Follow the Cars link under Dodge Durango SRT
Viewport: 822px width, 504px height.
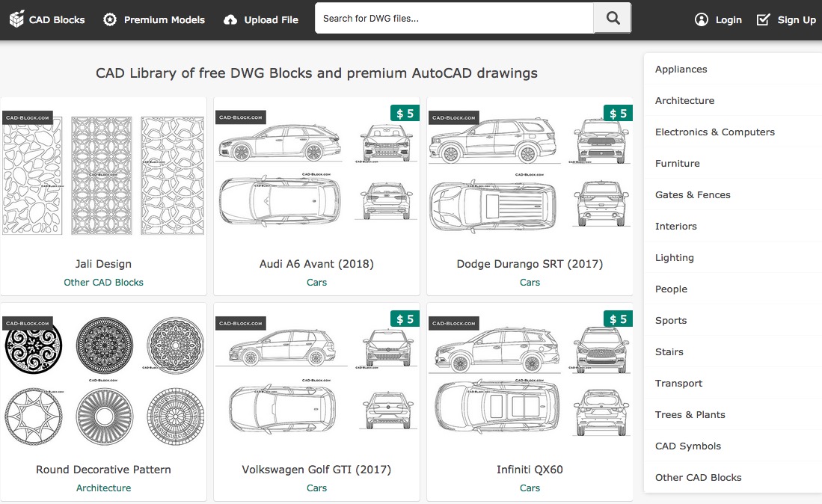tap(530, 283)
